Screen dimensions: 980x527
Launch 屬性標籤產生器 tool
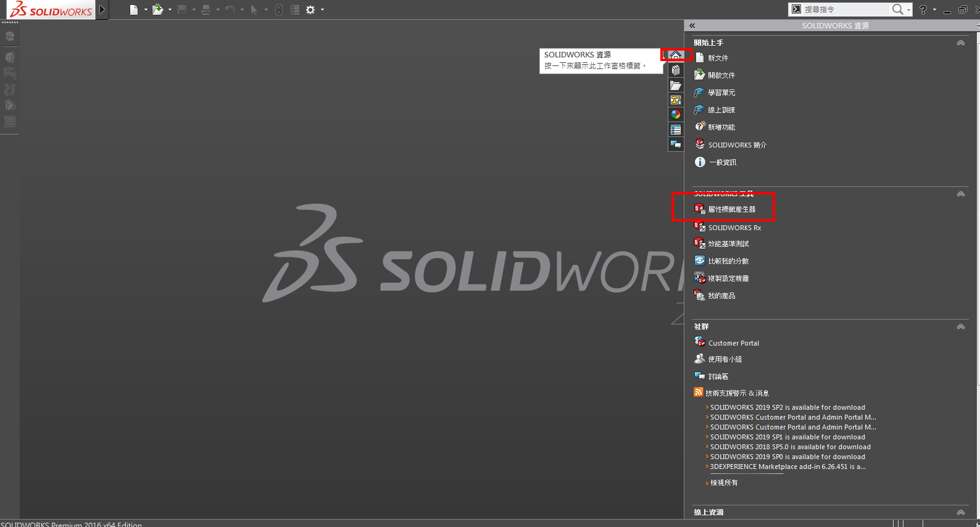[731, 209]
